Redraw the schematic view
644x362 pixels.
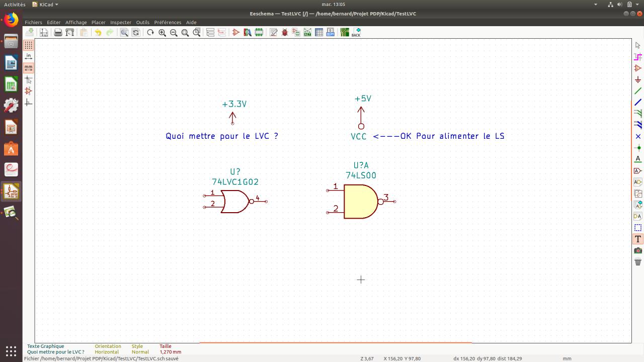point(150,33)
